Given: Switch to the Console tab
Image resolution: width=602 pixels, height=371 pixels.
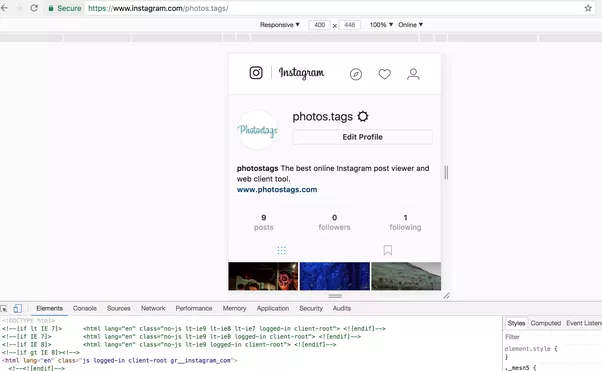Looking at the screenshot, I should (x=85, y=308).
